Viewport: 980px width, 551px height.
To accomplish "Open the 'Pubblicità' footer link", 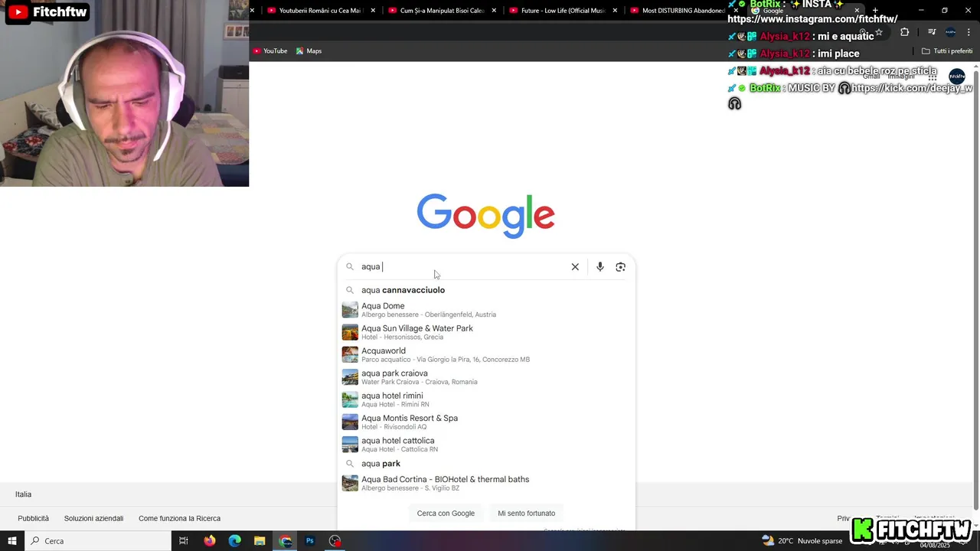I will point(34,518).
